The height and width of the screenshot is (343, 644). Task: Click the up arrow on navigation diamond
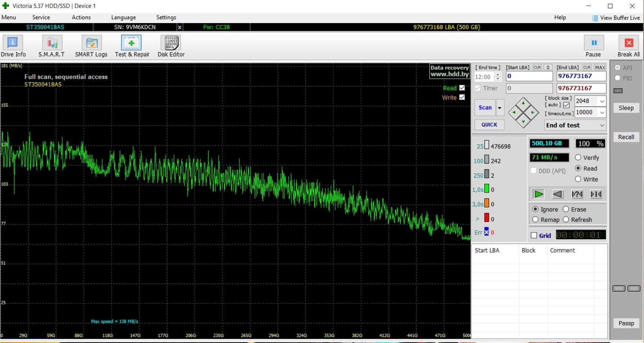pos(523,103)
